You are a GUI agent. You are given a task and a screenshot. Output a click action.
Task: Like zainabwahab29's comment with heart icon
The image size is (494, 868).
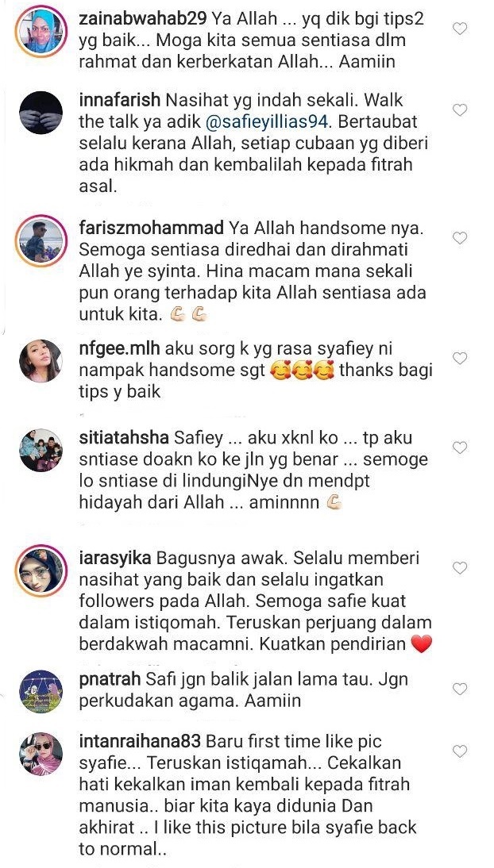(x=460, y=29)
